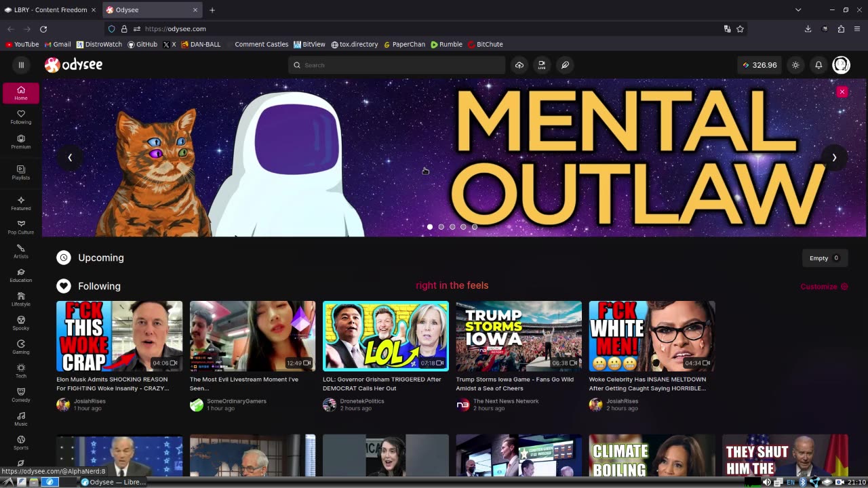Open Gaming category
The height and width of the screenshot is (488, 868).
(x=21, y=347)
